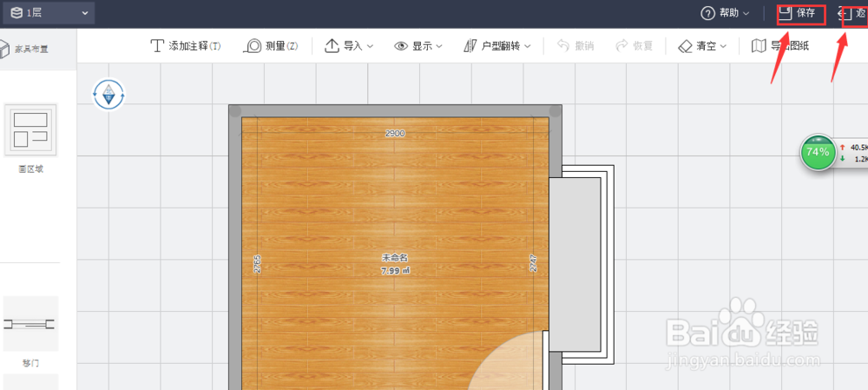Click the green 74% memory usage ball

[819, 152]
